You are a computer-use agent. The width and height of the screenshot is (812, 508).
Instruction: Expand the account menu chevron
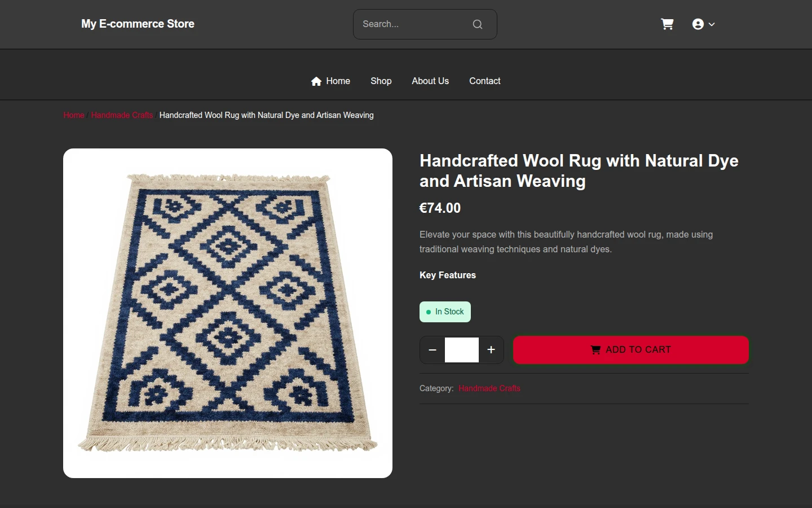(712, 24)
